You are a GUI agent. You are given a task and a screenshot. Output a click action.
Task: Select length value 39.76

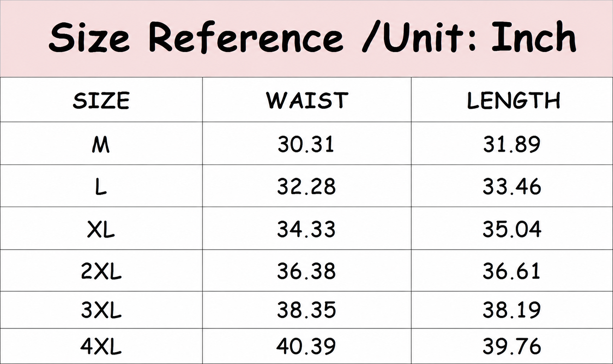512,346
